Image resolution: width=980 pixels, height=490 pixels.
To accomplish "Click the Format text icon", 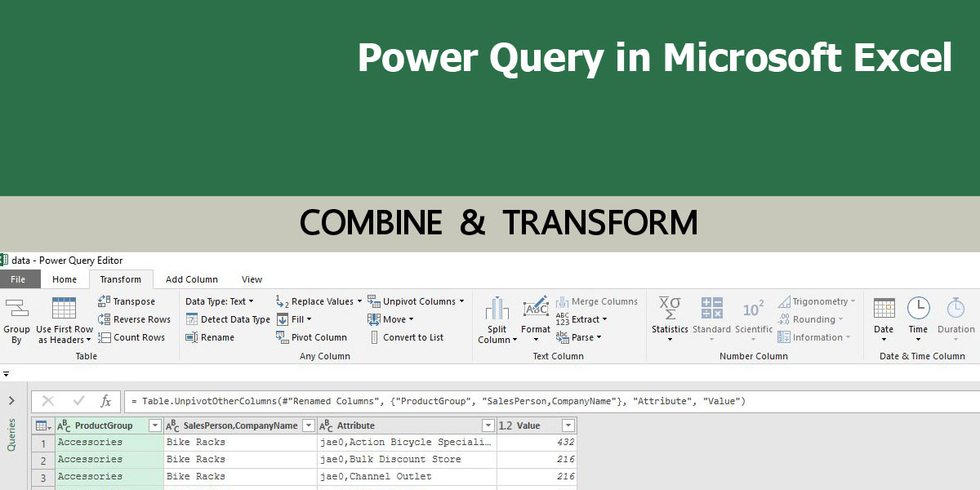I will pyautogui.click(x=536, y=308).
